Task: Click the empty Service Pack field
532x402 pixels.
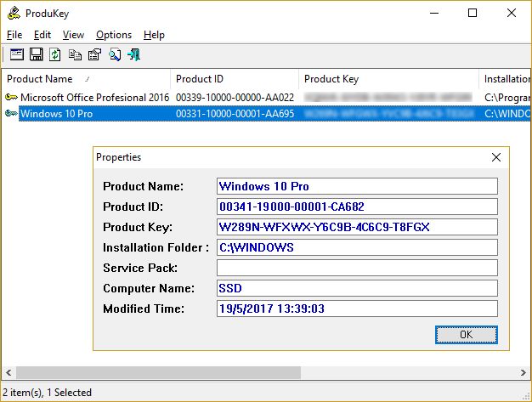Action: click(x=357, y=268)
